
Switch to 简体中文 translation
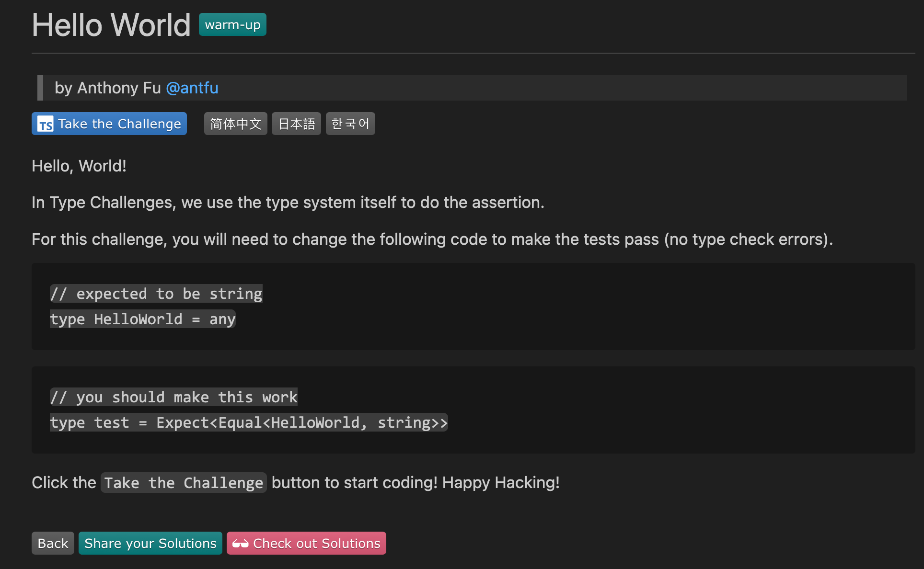click(x=235, y=124)
